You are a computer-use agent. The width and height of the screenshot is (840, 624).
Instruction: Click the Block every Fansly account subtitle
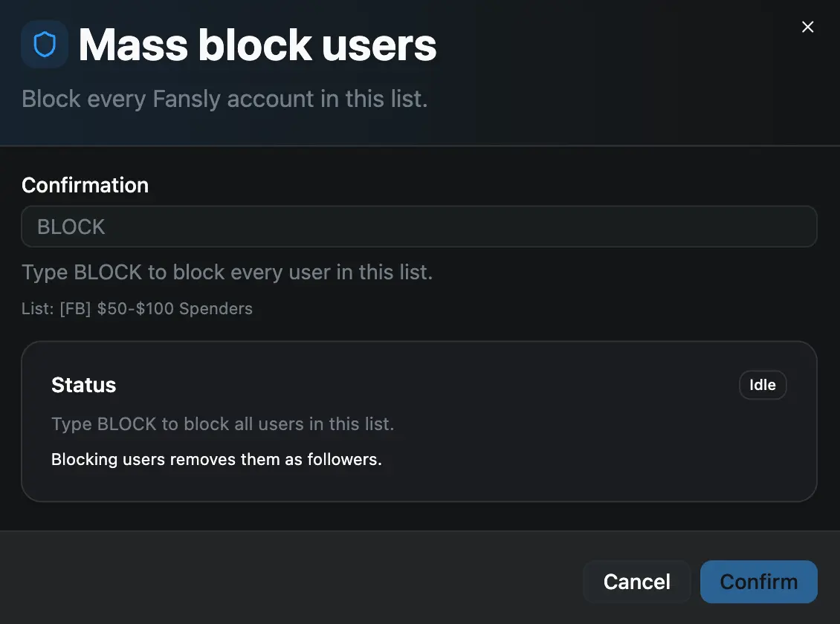coord(224,98)
